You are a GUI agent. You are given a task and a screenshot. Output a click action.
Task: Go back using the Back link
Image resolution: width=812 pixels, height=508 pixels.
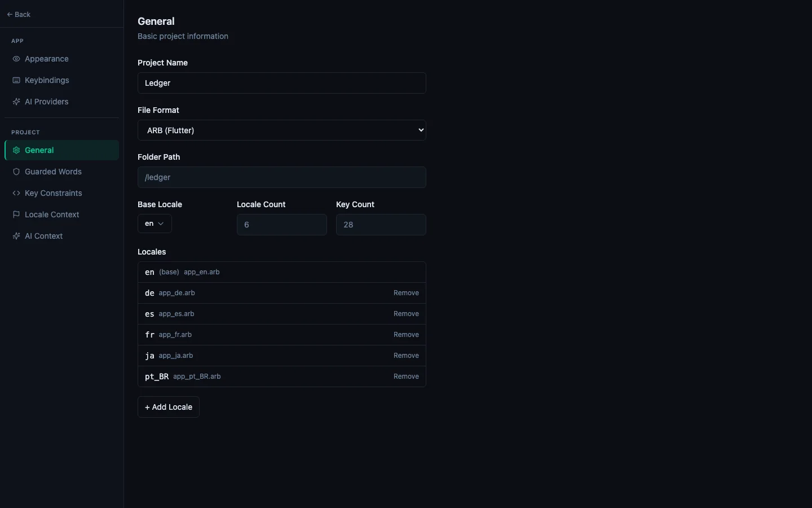pyautogui.click(x=19, y=14)
